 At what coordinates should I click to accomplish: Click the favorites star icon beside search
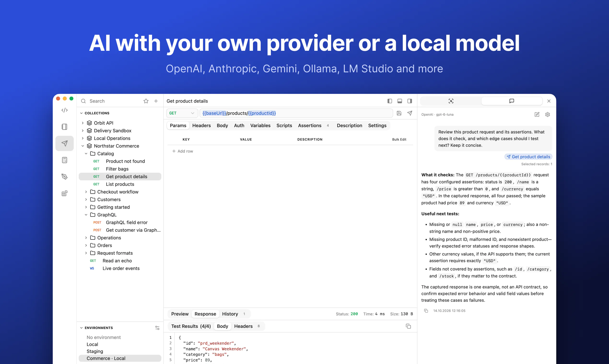146,101
